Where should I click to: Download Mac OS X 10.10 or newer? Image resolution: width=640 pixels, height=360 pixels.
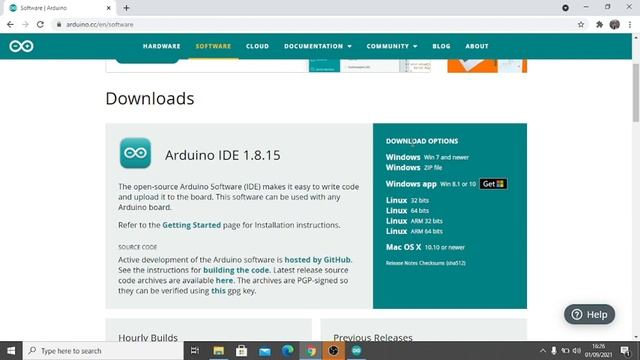(x=425, y=247)
